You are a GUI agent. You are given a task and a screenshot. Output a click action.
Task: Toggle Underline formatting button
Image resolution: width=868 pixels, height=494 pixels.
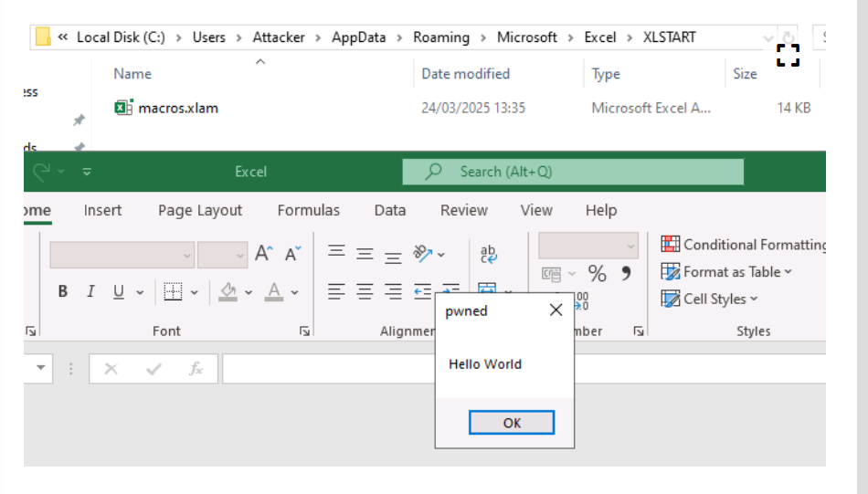pyautogui.click(x=119, y=291)
